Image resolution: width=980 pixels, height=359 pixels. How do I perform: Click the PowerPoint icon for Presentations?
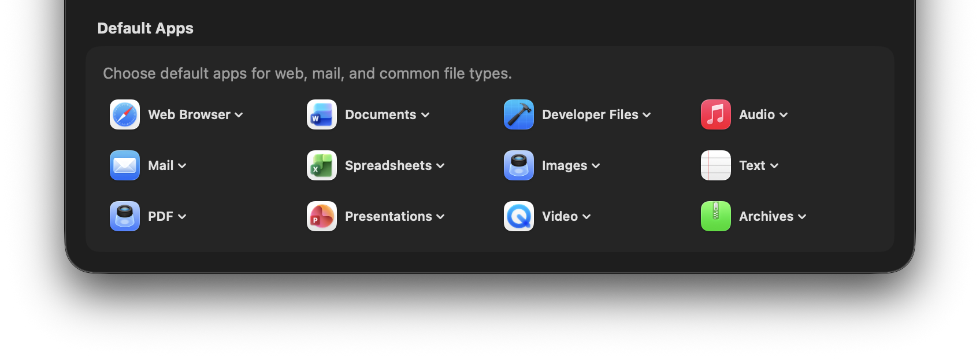tap(322, 216)
